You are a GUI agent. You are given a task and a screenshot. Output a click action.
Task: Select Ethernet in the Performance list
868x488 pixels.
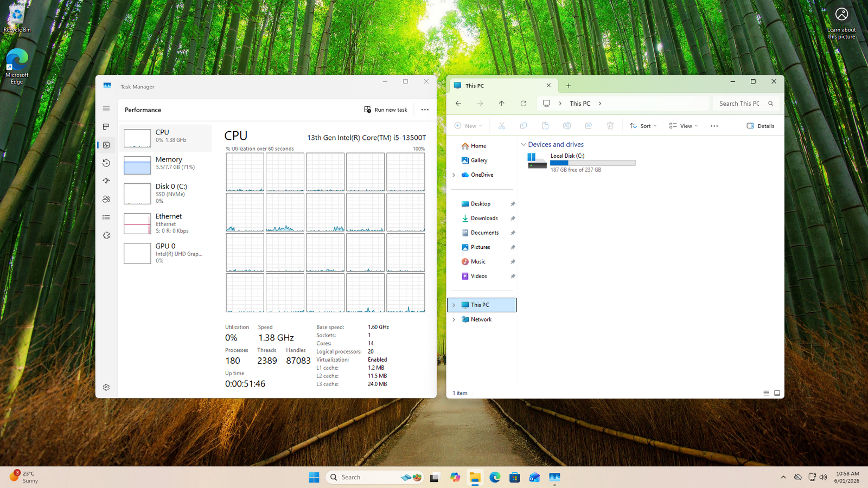[165, 223]
